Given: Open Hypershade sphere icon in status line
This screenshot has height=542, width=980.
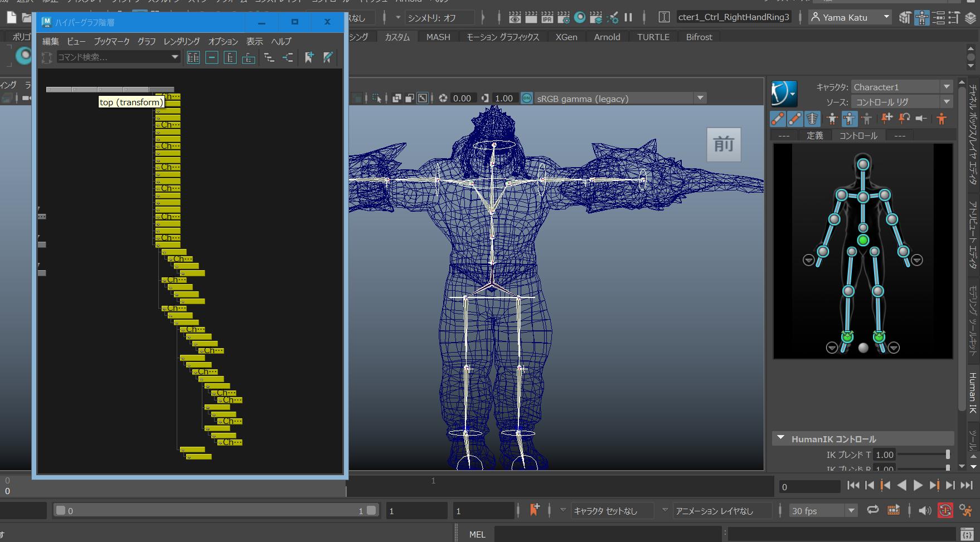Looking at the screenshot, I should click(580, 18).
